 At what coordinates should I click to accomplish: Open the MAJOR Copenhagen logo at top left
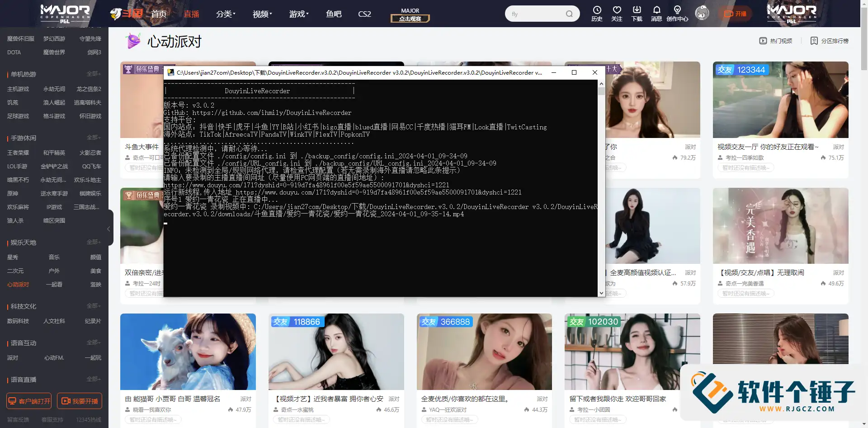tap(65, 14)
